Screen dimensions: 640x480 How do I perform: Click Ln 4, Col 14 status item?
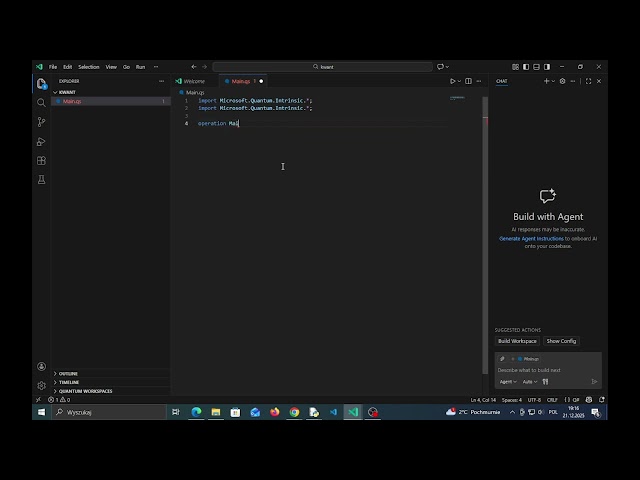[483, 400]
